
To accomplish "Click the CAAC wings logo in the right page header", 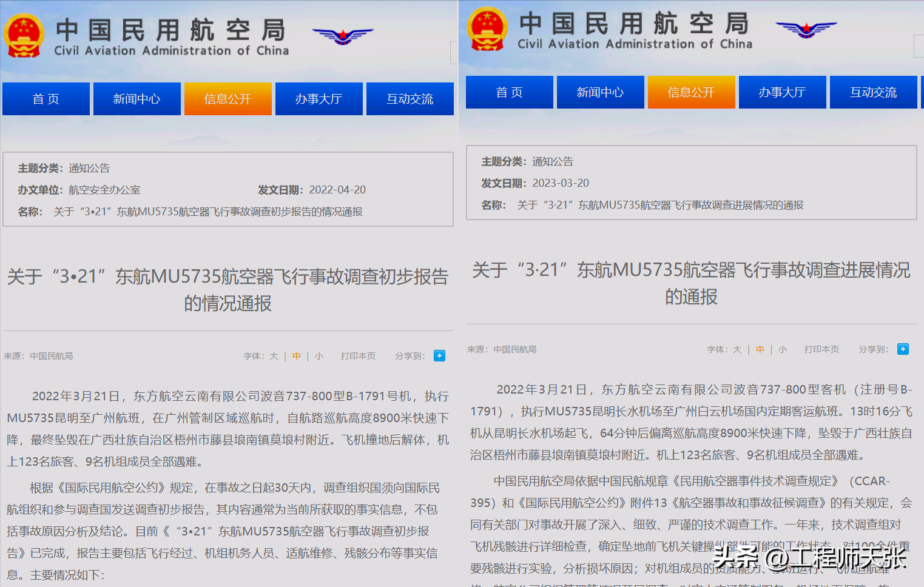I will pyautogui.click(x=806, y=29).
